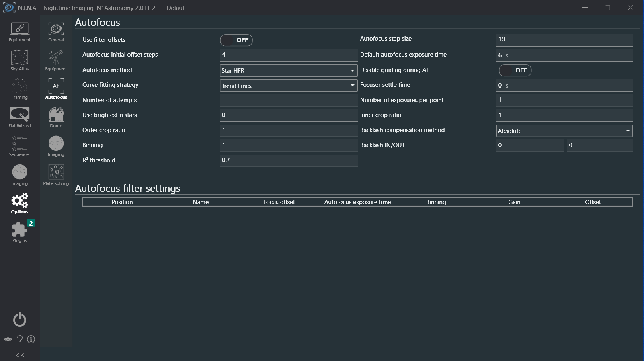The height and width of the screenshot is (361, 644).
Task: Open Equipment options tab
Action: coord(56,61)
